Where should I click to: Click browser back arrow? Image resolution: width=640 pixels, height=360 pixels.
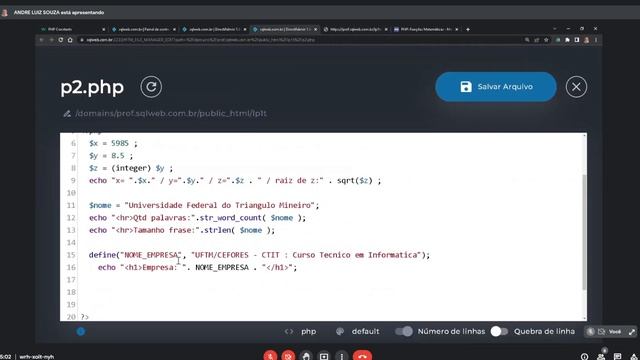pyautogui.click(x=42, y=40)
